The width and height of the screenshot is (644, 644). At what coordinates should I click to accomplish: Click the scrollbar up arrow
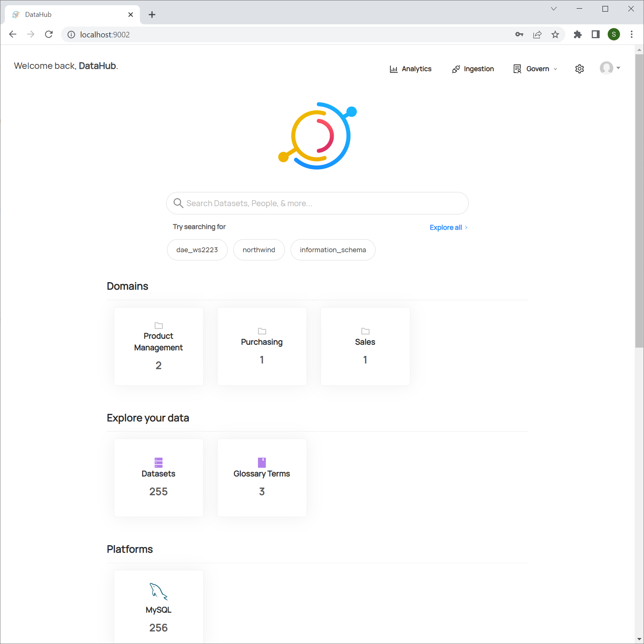(x=639, y=49)
